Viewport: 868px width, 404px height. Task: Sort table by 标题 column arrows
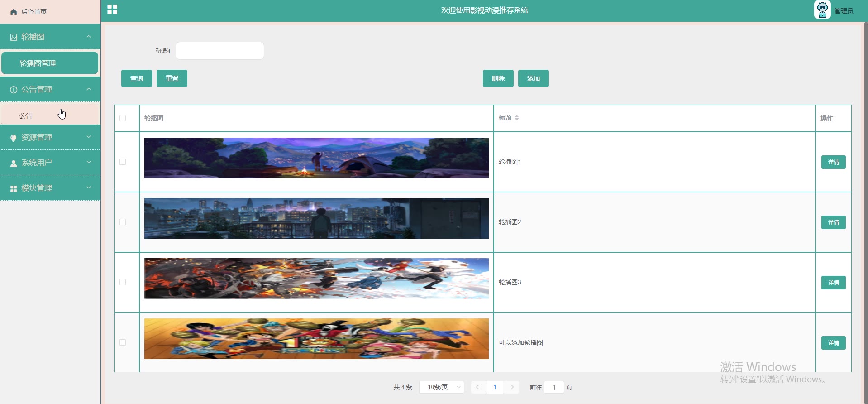(516, 118)
